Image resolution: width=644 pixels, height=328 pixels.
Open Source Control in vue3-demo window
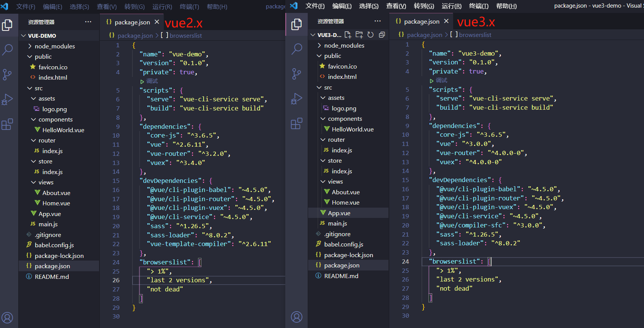[x=297, y=74]
